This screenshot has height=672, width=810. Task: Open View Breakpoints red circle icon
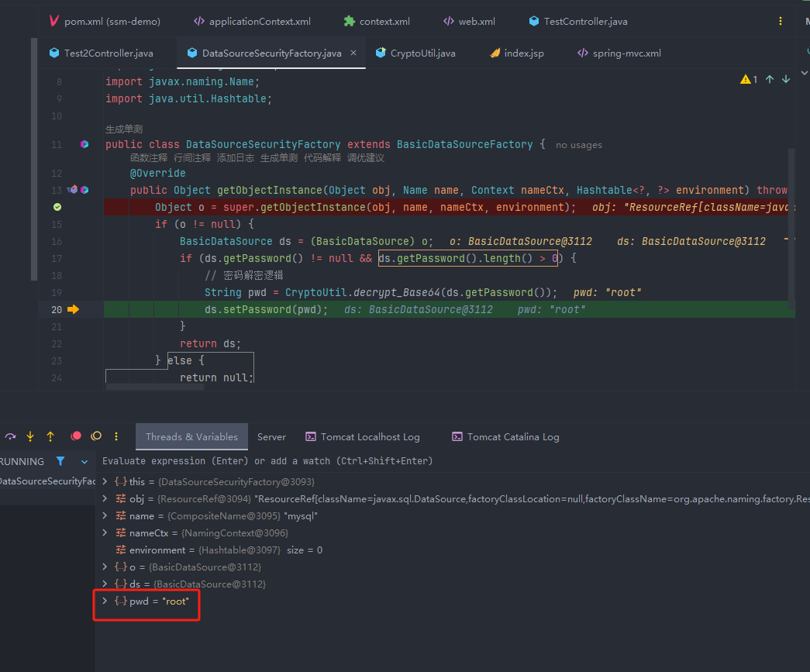[x=76, y=436]
